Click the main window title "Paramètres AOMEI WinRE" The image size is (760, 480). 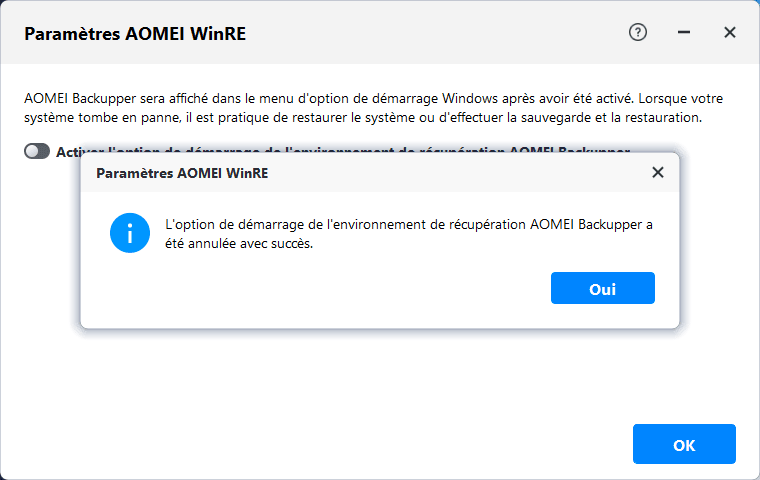click(134, 33)
